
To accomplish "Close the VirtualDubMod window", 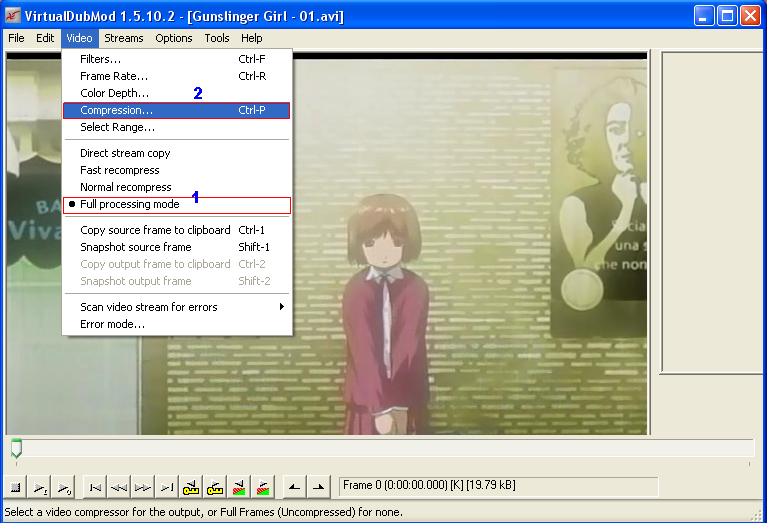I will (x=750, y=16).
